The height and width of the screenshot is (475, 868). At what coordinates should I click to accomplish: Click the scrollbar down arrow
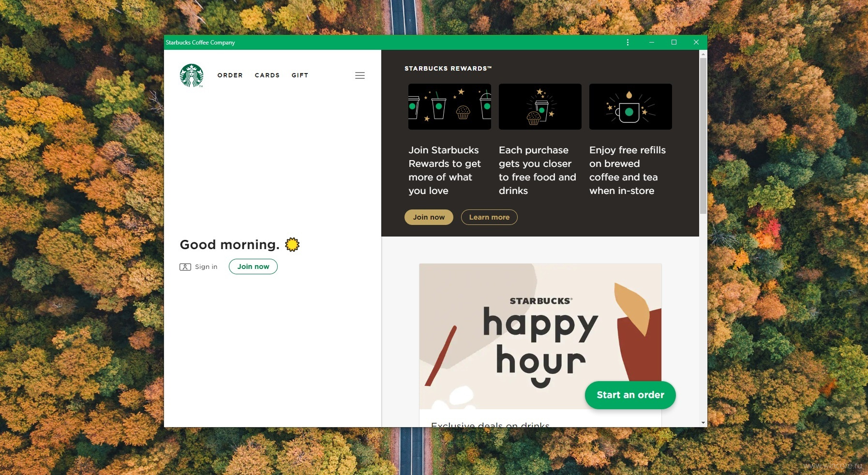coord(703,423)
